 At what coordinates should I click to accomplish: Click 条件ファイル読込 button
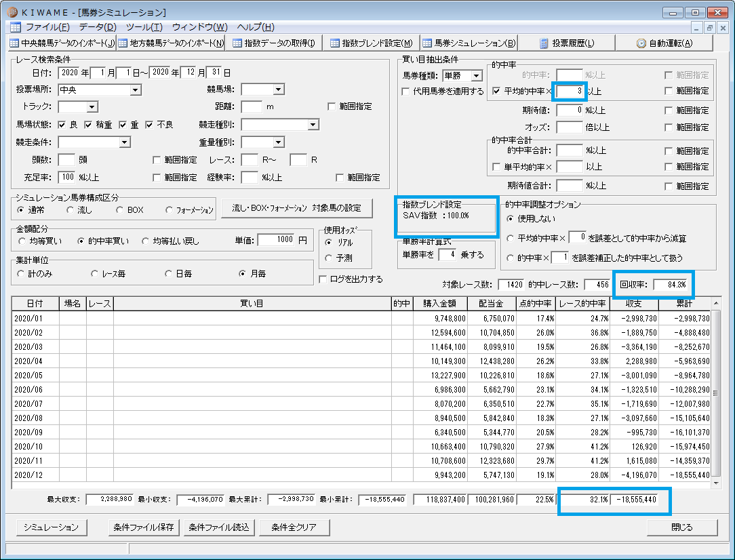point(219,527)
